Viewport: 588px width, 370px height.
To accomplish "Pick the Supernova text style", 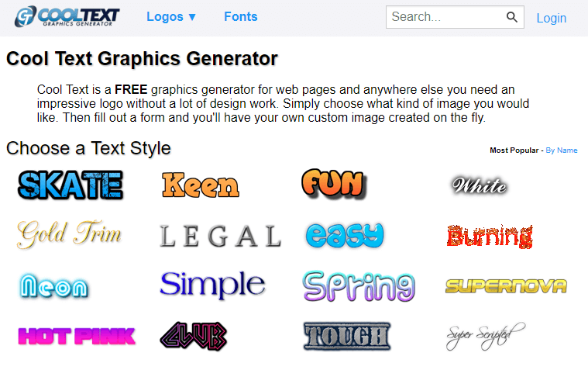I will click(x=506, y=286).
